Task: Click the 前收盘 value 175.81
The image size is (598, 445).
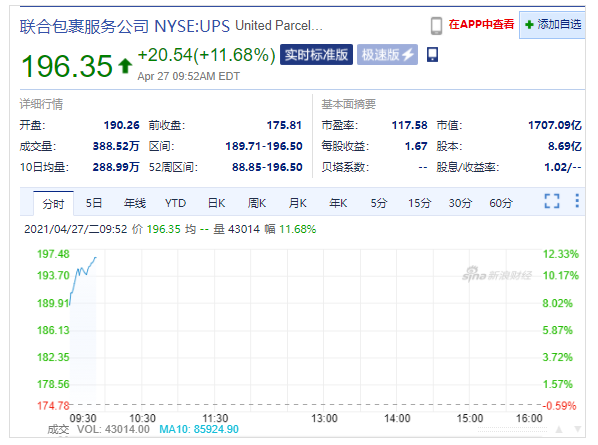Action: (x=284, y=125)
